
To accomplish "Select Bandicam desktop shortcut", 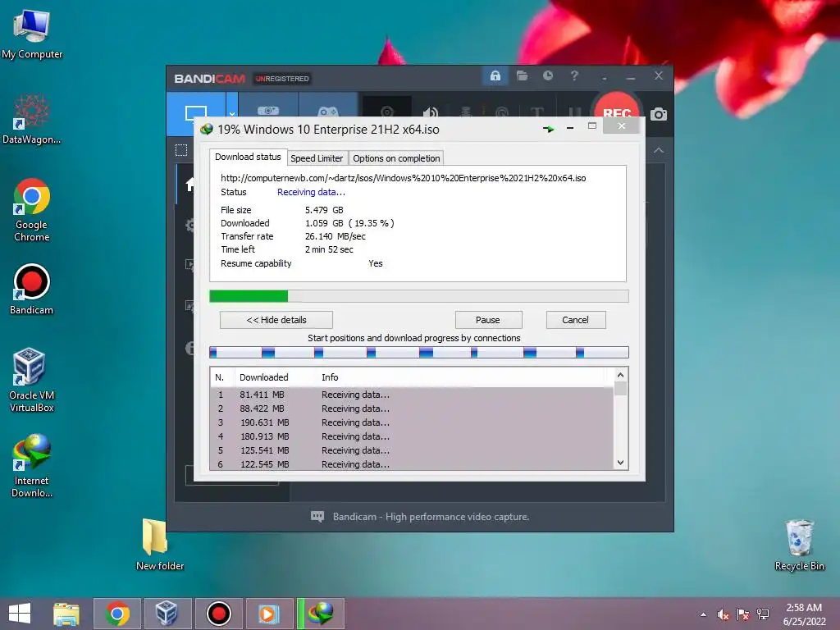I will point(32,290).
